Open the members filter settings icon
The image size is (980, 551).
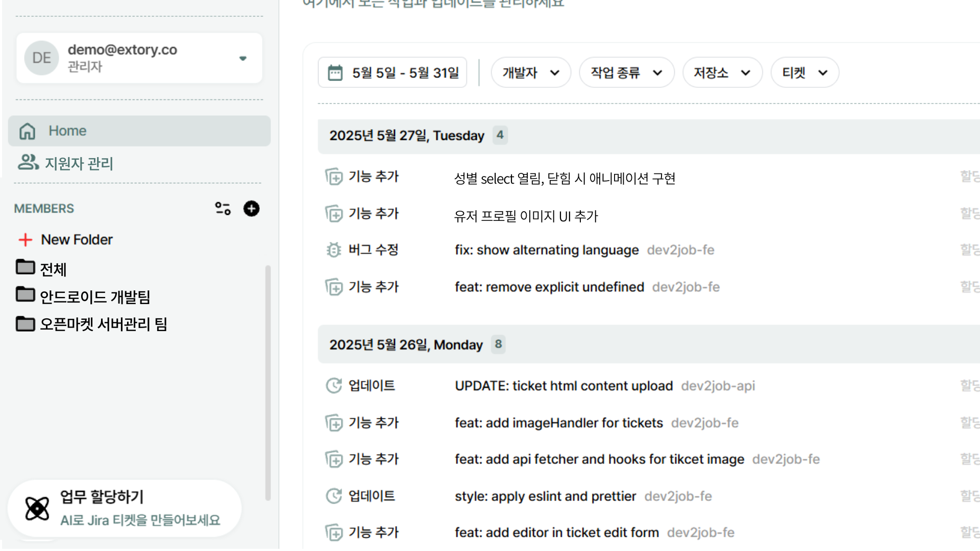223,209
